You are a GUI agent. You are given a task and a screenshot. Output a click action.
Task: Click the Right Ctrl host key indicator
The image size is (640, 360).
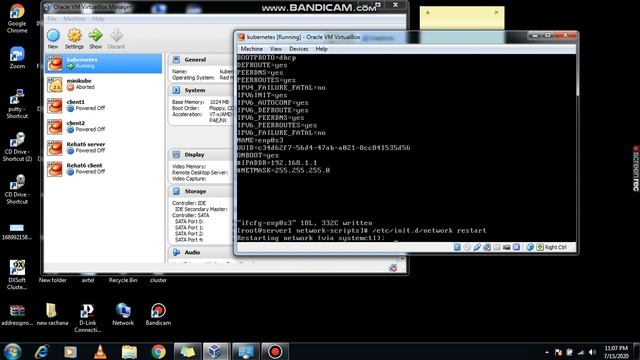[552, 247]
